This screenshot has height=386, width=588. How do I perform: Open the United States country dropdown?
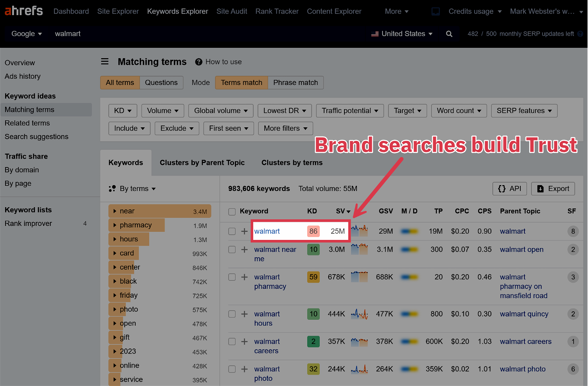(x=402, y=34)
